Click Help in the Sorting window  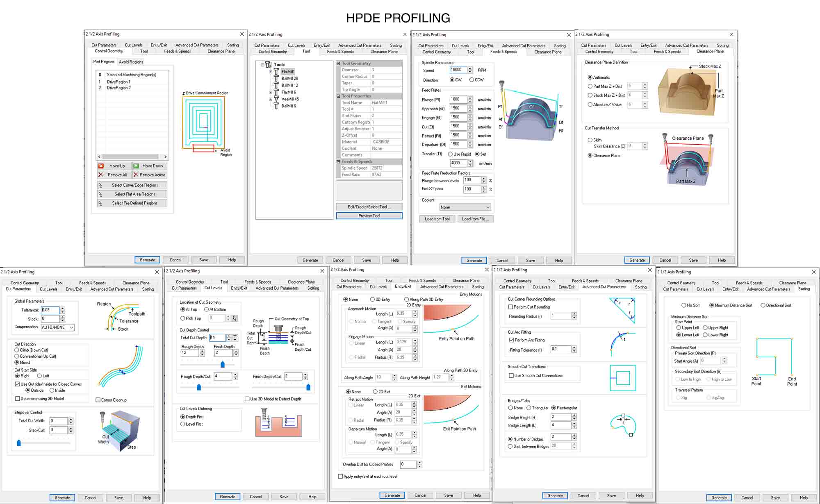[804, 498]
